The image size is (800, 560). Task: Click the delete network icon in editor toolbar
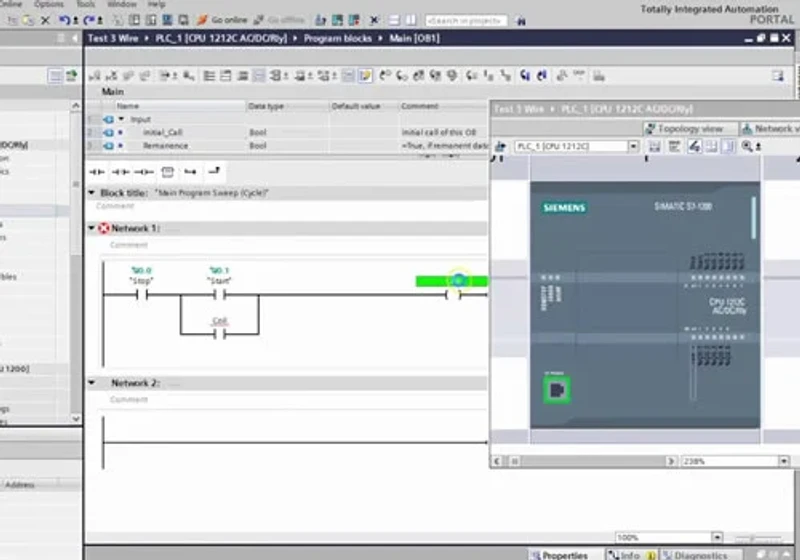pos(111,76)
